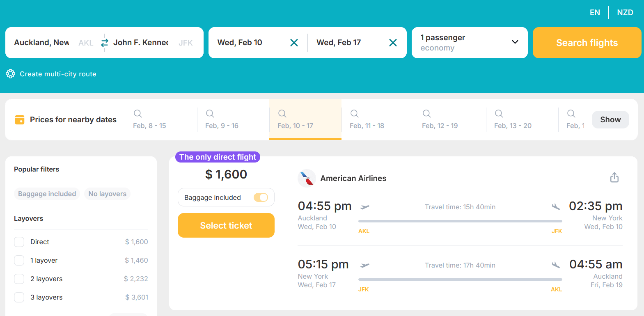Click search icon above Feb, 8 - 15

(x=138, y=114)
